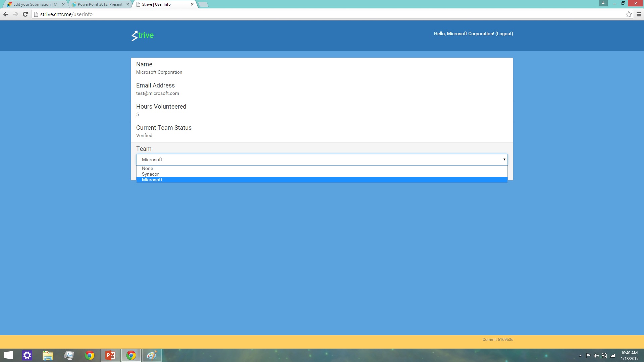The width and height of the screenshot is (644, 362).
Task: Click the address bar URL
Action: [x=66, y=14]
